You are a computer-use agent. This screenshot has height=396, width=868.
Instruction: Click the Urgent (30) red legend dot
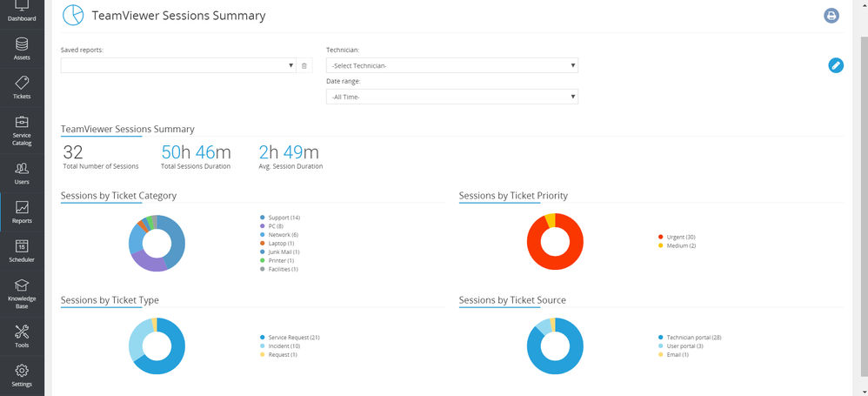pos(661,237)
